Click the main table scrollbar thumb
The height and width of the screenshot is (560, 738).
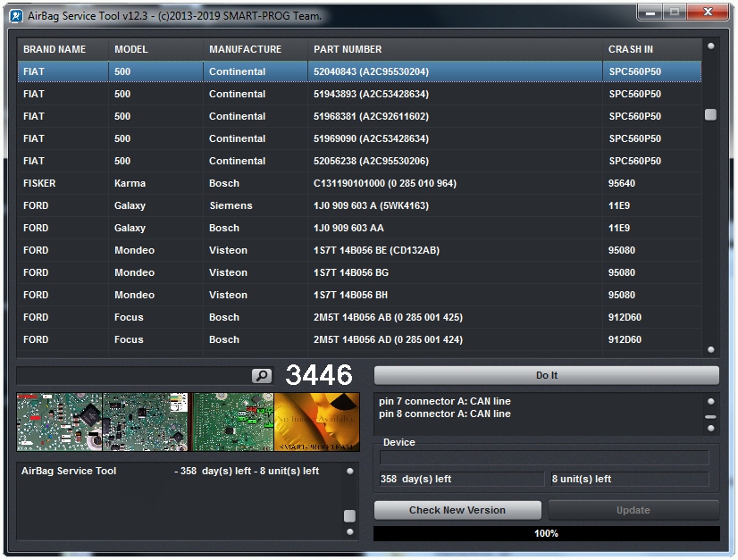click(710, 114)
